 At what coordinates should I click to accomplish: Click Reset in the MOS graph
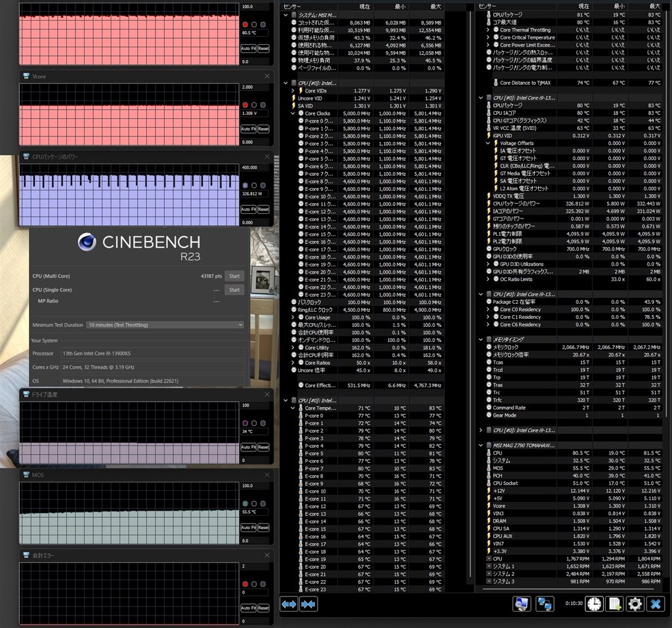(264, 528)
